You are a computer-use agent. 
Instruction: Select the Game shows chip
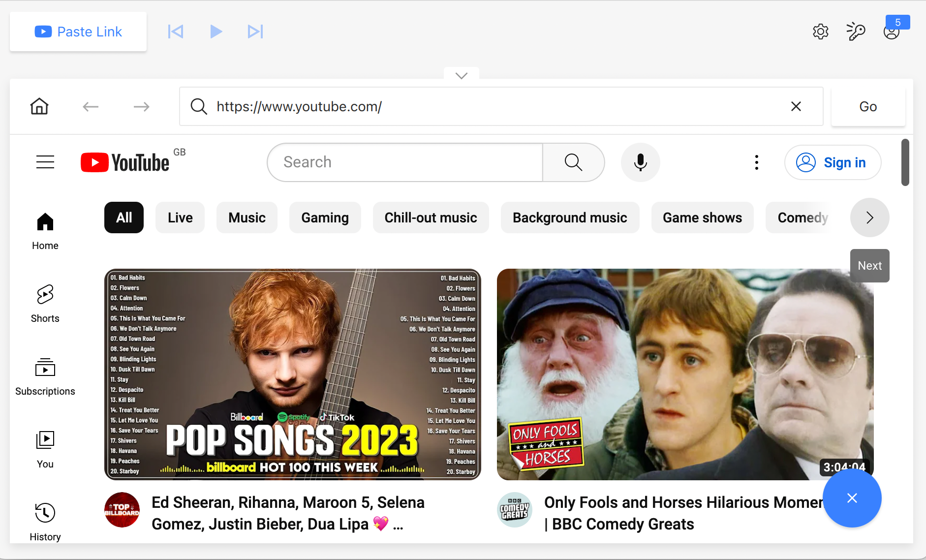(703, 218)
